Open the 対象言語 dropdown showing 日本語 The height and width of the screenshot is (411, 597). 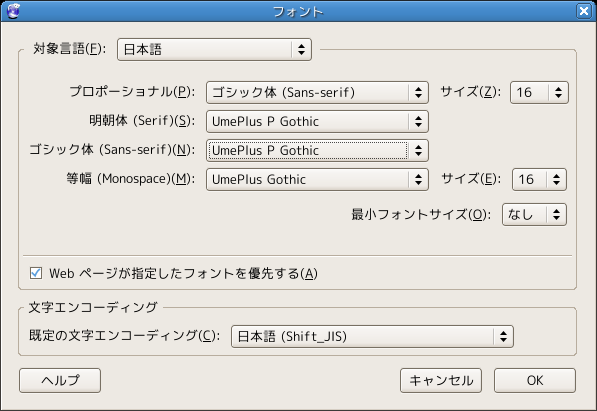point(214,49)
